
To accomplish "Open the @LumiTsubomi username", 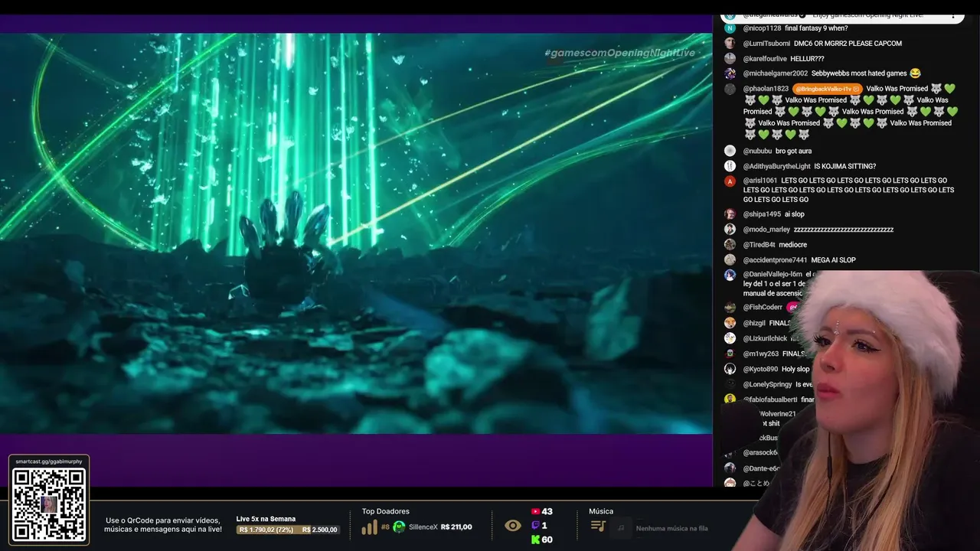I will point(766,44).
